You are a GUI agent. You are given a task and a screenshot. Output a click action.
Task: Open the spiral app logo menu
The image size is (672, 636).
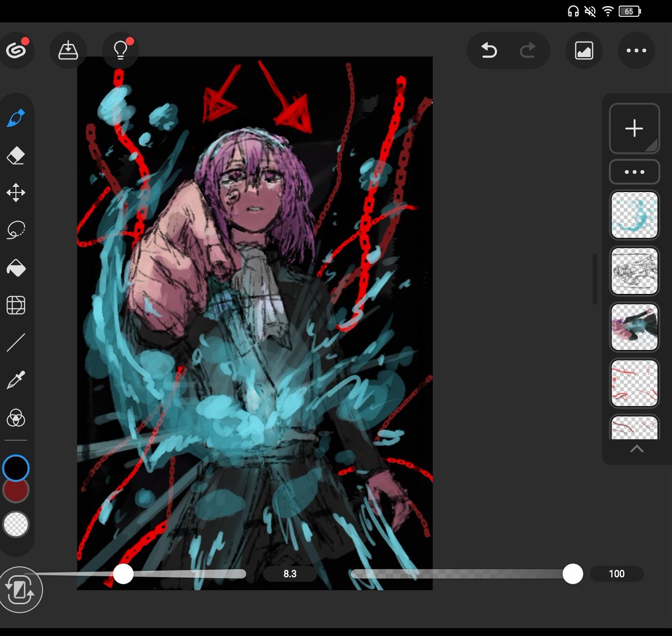click(x=16, y=50)
